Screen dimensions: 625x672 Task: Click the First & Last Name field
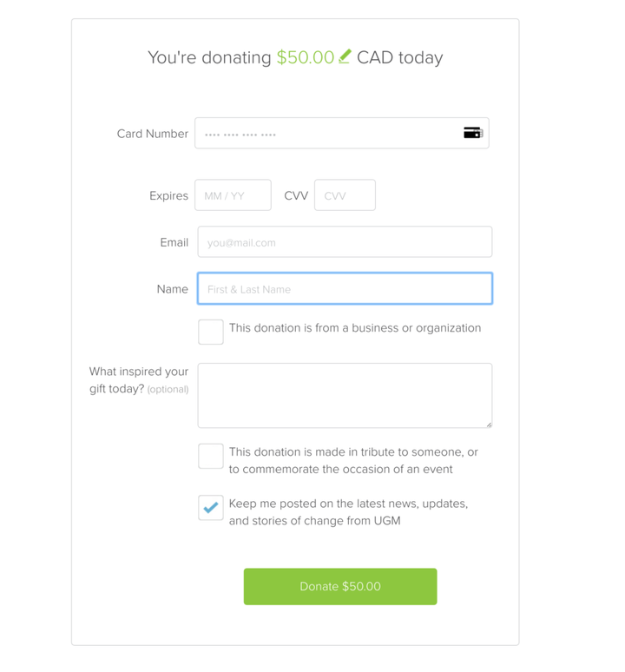(345, 289)
